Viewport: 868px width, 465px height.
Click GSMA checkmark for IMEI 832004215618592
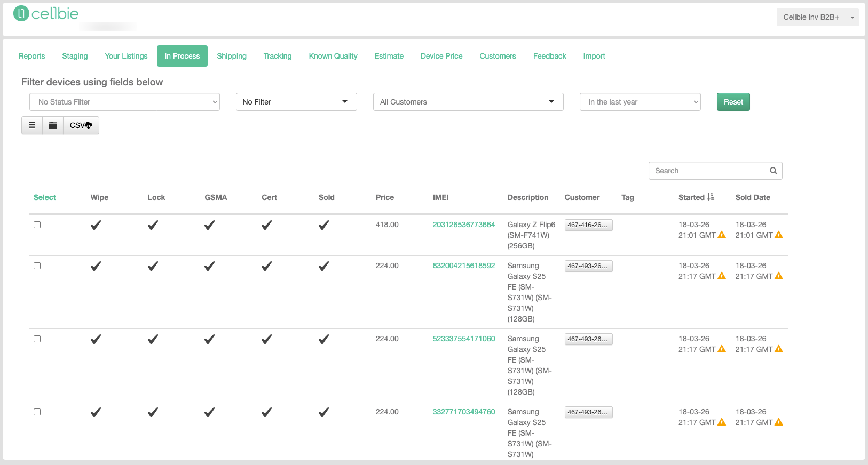pyautogui.click(x=210, y=266)
